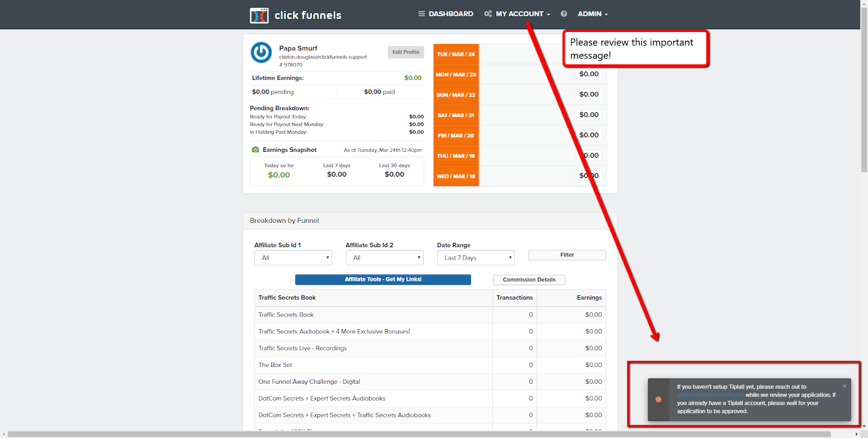868x438 pixels.
Task: Click Affiliate Tools - Get My Links button
Action: (383, 279)
